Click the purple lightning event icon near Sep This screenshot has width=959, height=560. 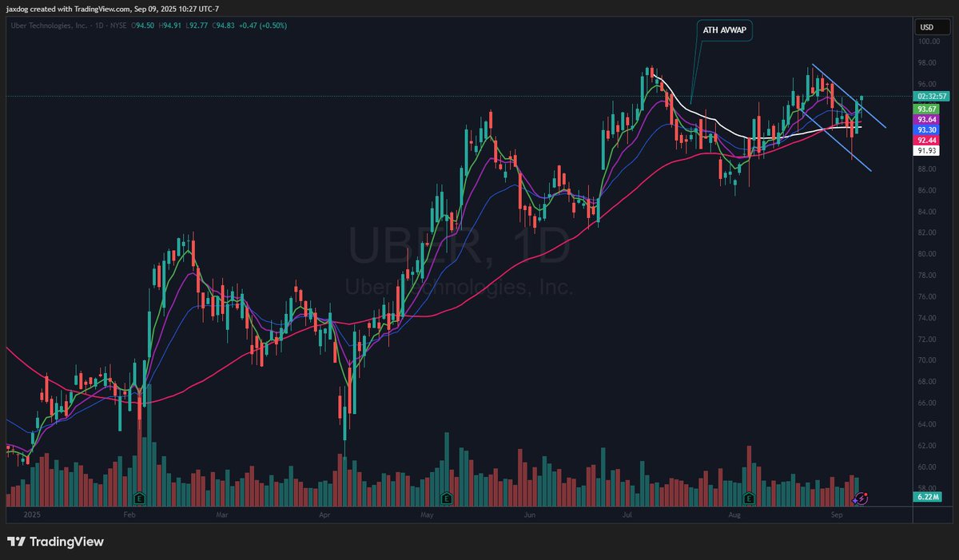pyautogui.click(x=862, y=498)
